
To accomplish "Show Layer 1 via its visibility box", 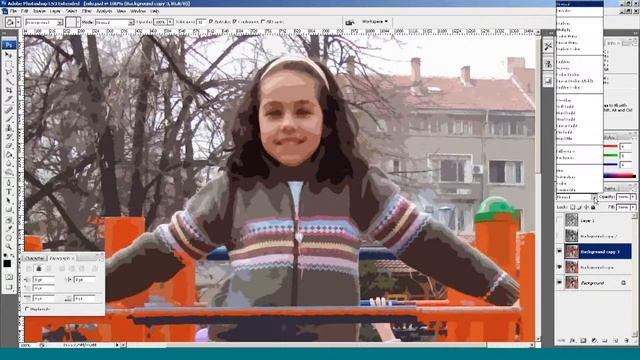I will (x=559, y=220).
